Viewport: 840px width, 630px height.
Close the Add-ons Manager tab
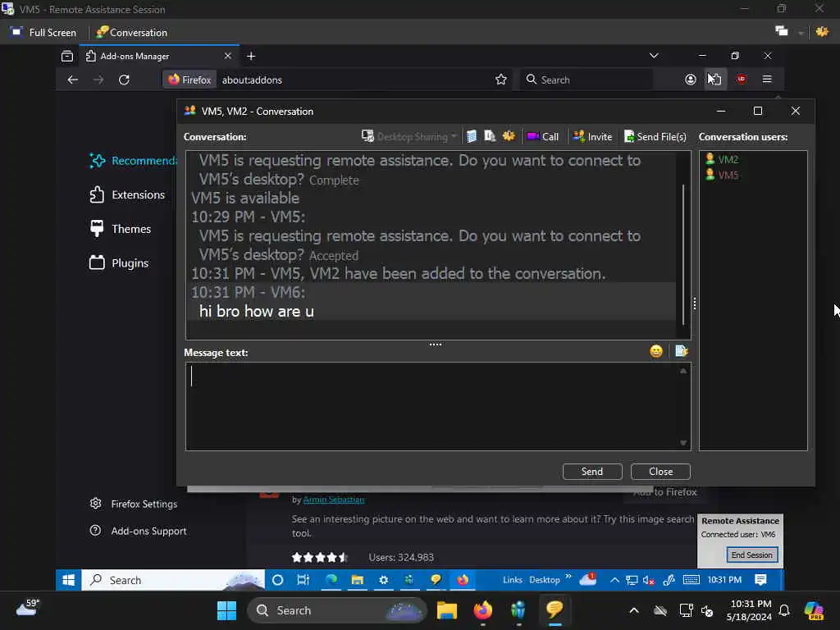click(x=228, y=56)
